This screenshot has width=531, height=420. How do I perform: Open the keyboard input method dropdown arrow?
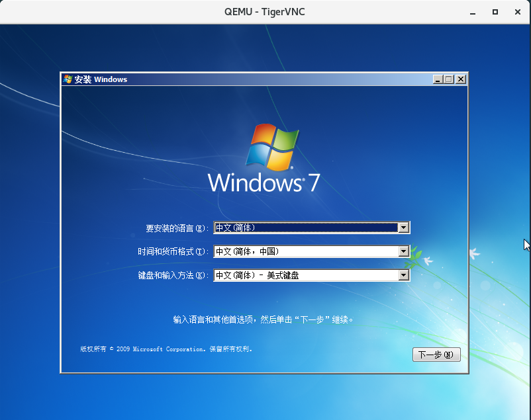point(403,275)
